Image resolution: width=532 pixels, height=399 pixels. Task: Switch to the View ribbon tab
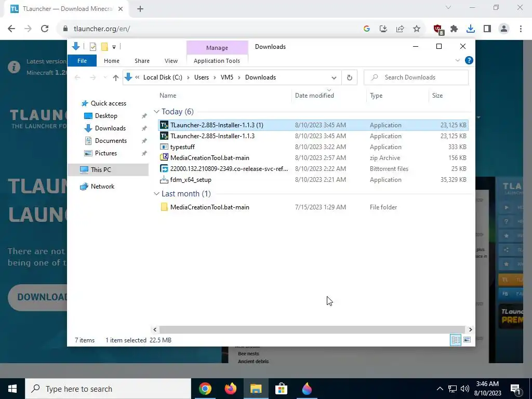click(x=171, y=61)
